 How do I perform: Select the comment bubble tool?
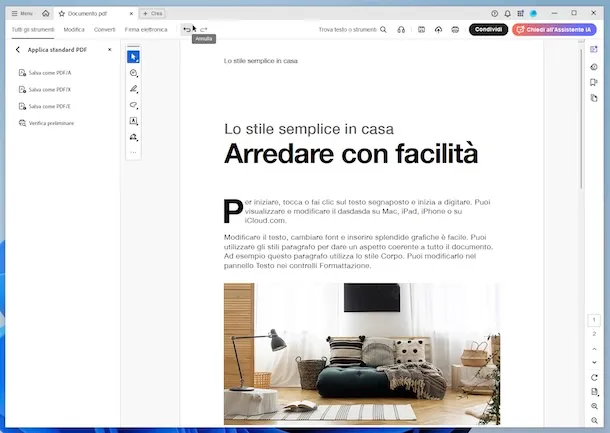[x=133, y=73]
